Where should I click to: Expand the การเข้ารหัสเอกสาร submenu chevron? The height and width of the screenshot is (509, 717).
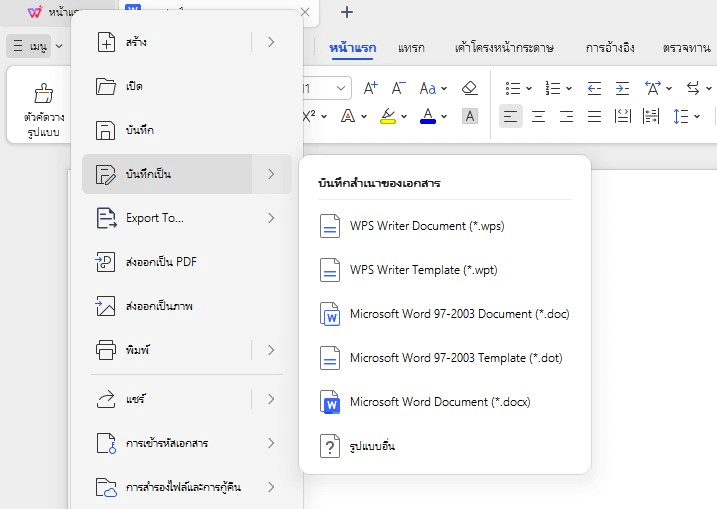pyautogui.click(x=271, y=443)
